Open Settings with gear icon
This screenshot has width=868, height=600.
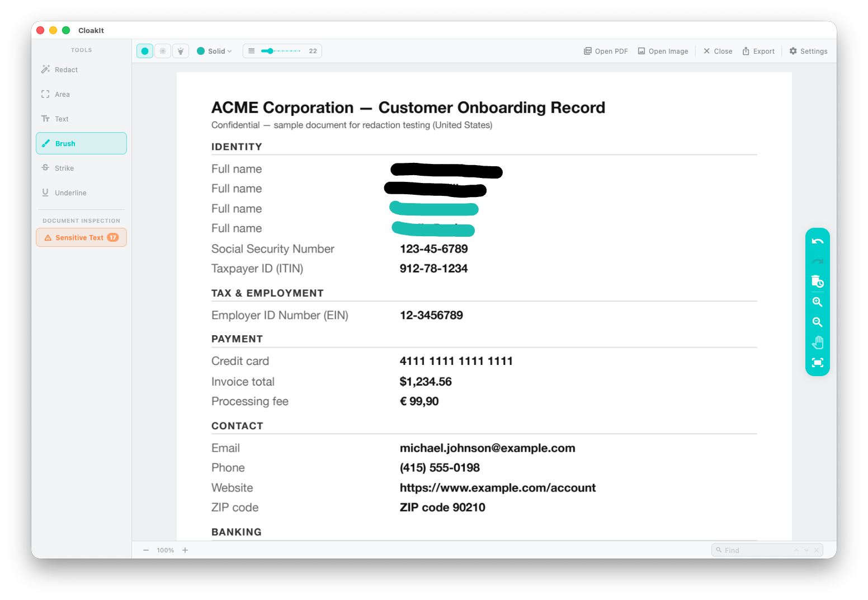808,51
